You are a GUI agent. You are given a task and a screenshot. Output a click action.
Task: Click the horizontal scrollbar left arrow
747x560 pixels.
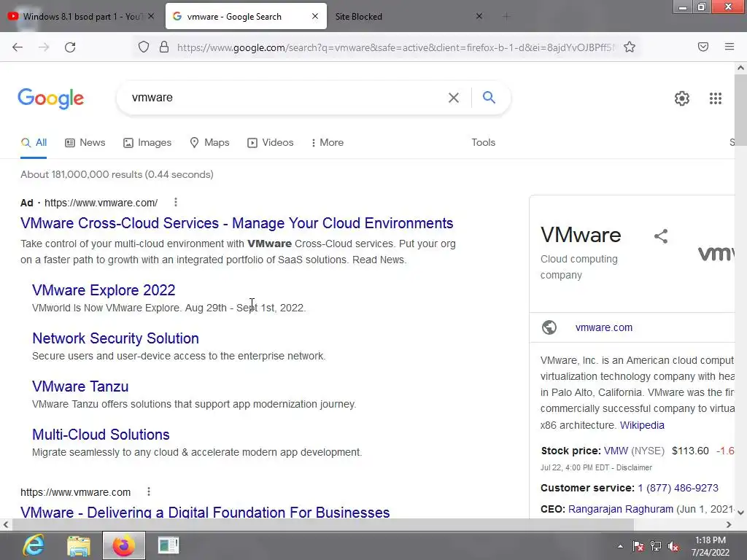(x=6, y=525)
